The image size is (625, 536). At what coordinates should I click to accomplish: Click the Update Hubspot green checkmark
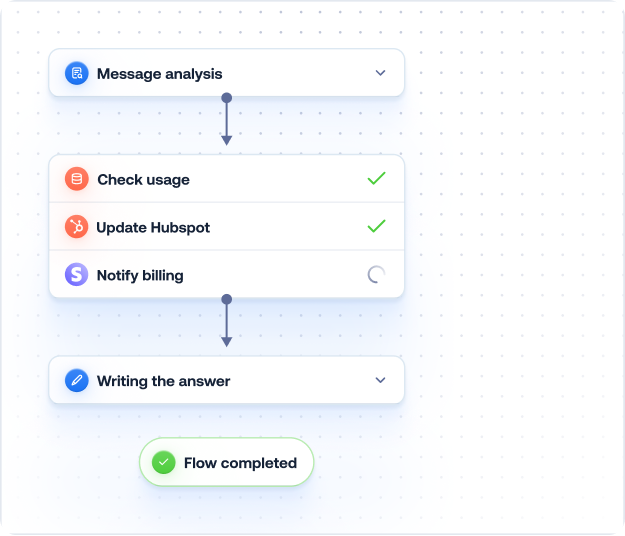(376, 227)
